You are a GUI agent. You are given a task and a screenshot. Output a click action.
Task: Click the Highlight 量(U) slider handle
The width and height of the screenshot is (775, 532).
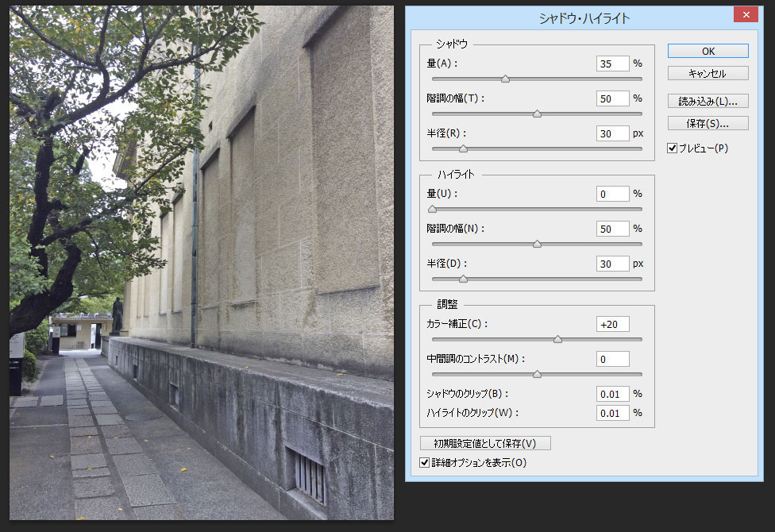(x=433, y=209)
